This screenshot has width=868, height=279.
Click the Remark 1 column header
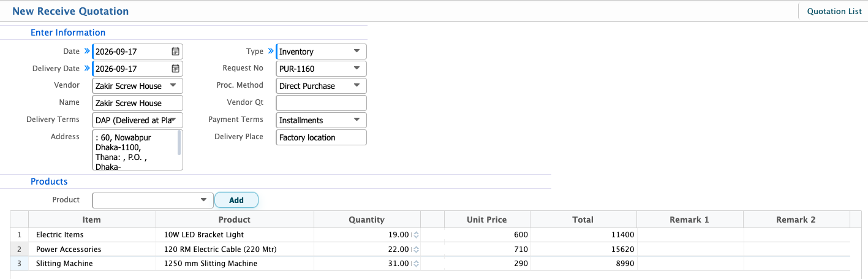[x=690, y=220]
